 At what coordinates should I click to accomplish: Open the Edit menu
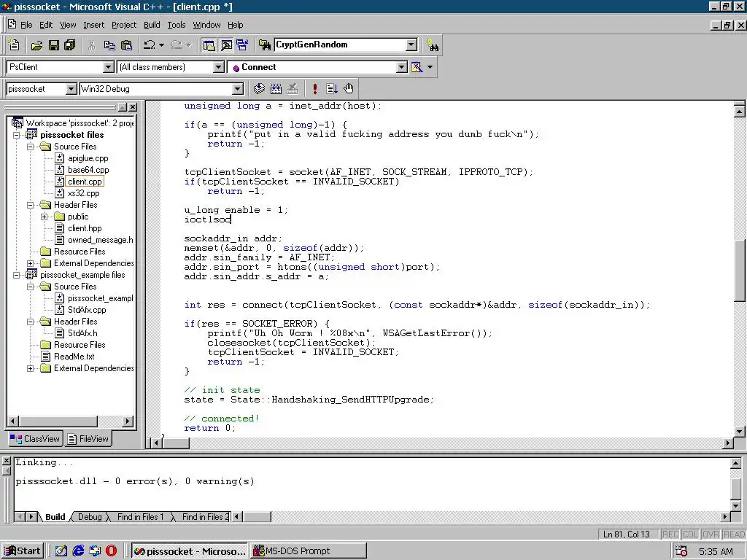point(46,25)
